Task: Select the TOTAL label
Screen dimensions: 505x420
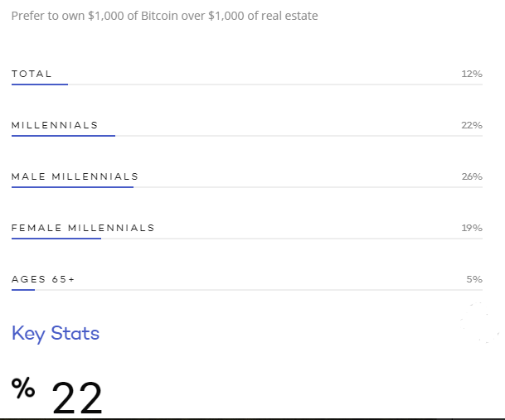Action: [32, 74]
